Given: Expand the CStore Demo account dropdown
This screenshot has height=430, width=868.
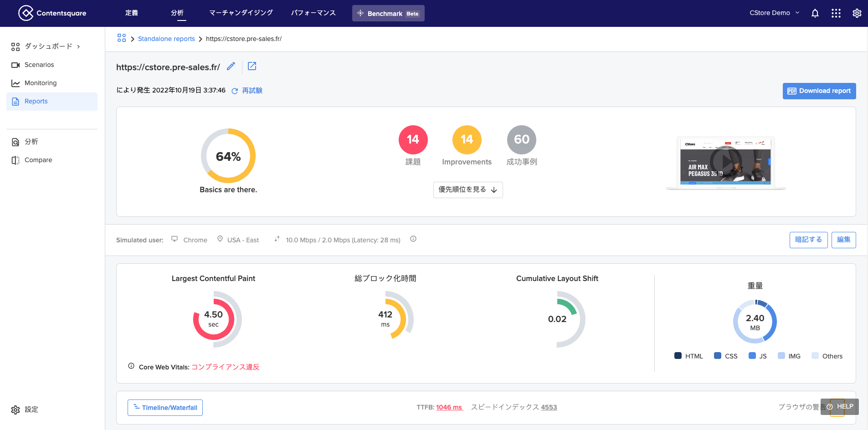Looking at the screenshot, I should [x=774, y=13].
